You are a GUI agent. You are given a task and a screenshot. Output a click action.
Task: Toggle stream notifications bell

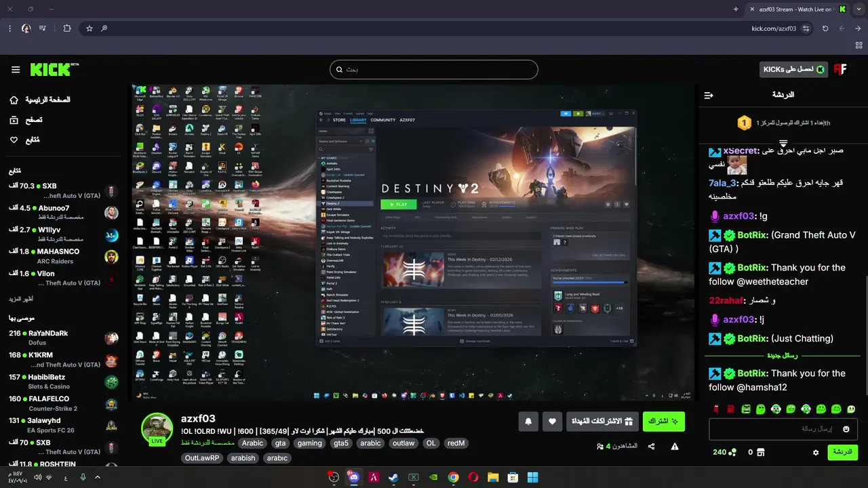tap(528, 422)
